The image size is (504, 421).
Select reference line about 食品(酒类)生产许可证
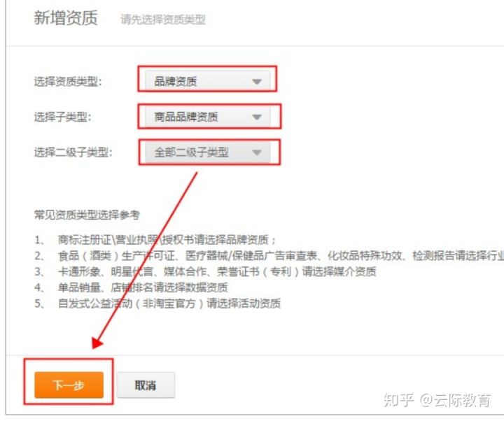coord(269,256)
